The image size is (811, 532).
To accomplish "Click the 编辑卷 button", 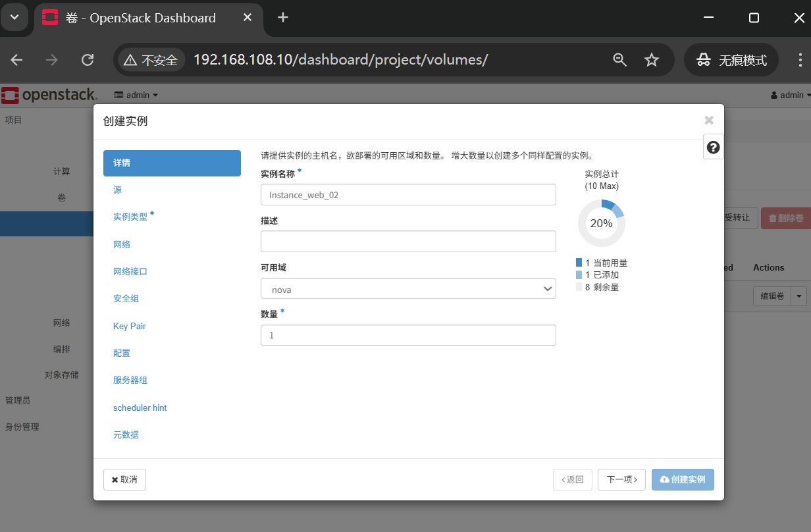I will click(772, 296).
